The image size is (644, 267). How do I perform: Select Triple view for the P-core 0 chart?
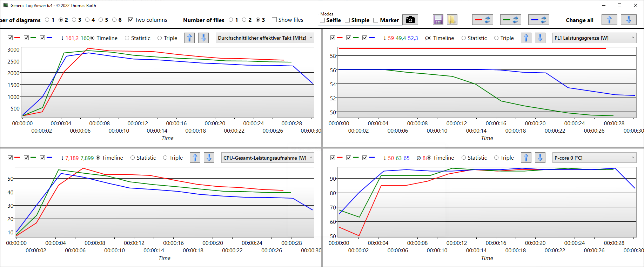click(496, 158)
